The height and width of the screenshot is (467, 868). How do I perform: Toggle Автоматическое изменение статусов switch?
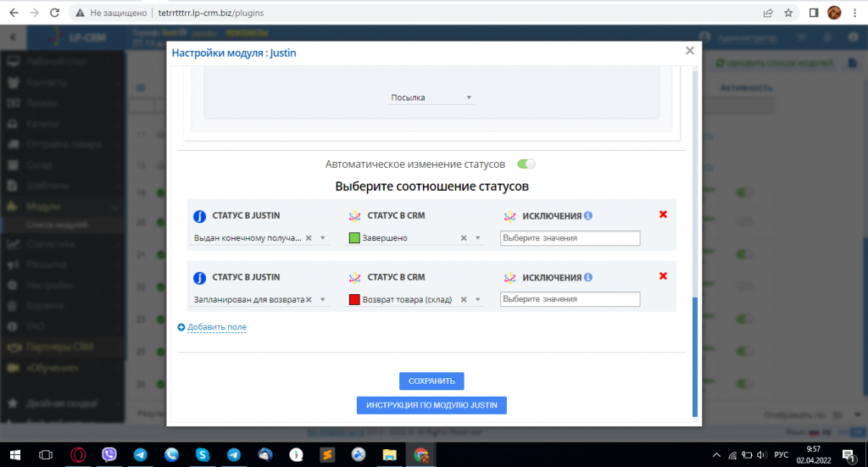[x=526, y=164]
